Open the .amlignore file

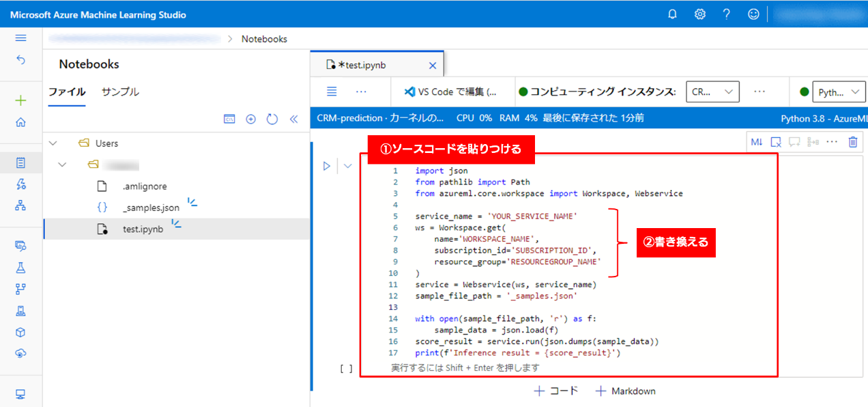[x=145, y=186]
